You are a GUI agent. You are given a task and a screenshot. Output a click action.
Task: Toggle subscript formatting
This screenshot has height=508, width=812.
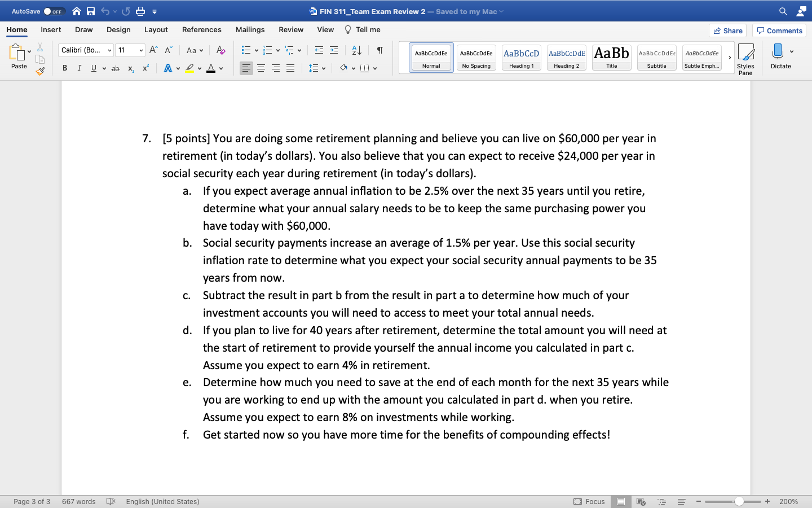(x=131, y=68)
